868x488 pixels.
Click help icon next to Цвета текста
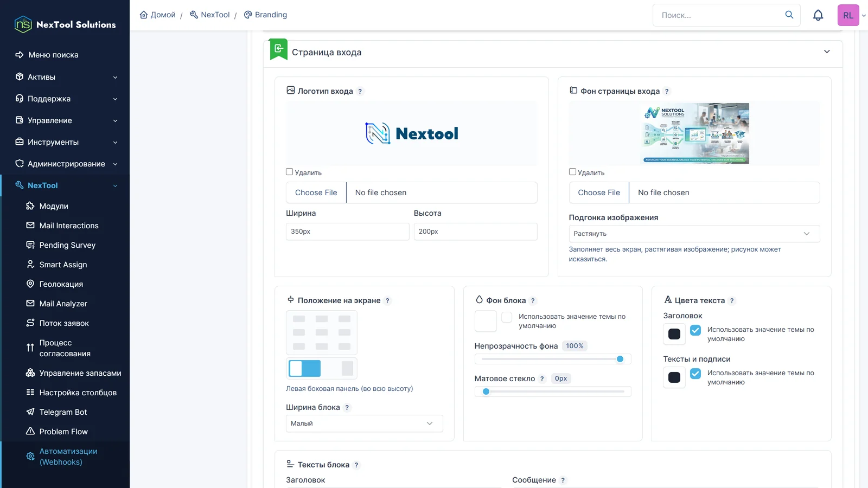[732, 301]
